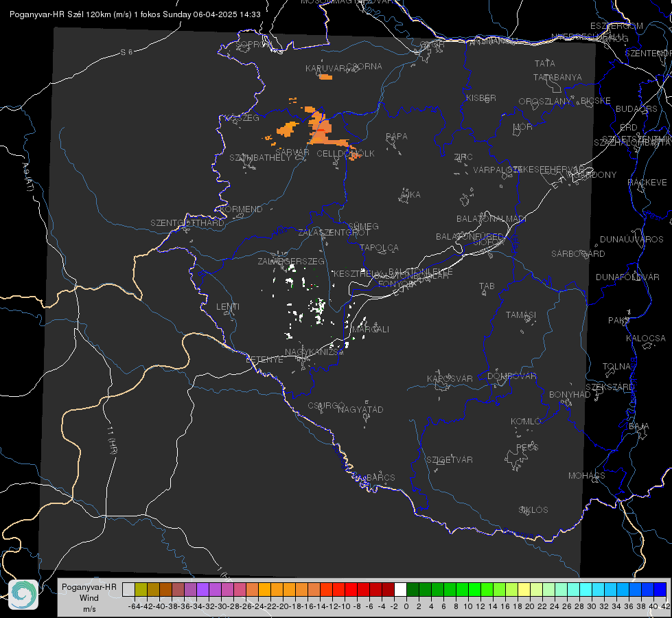Viewport: 672px width, 618px height.
Task: Click the SÁRVÁR city label
Action: point(292,152)
